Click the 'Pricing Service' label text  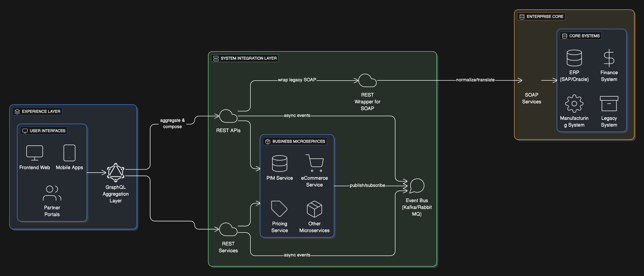point(279,227)
